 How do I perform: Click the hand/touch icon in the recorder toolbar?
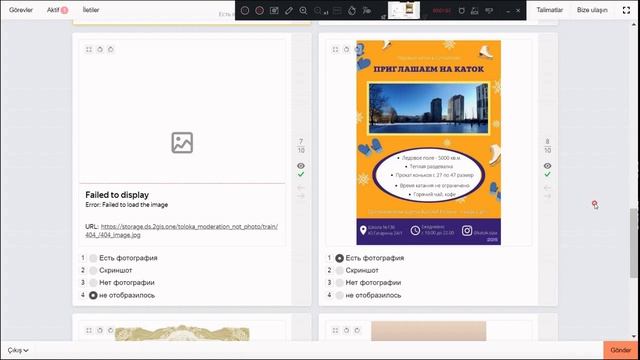click(x=352, y=11)
